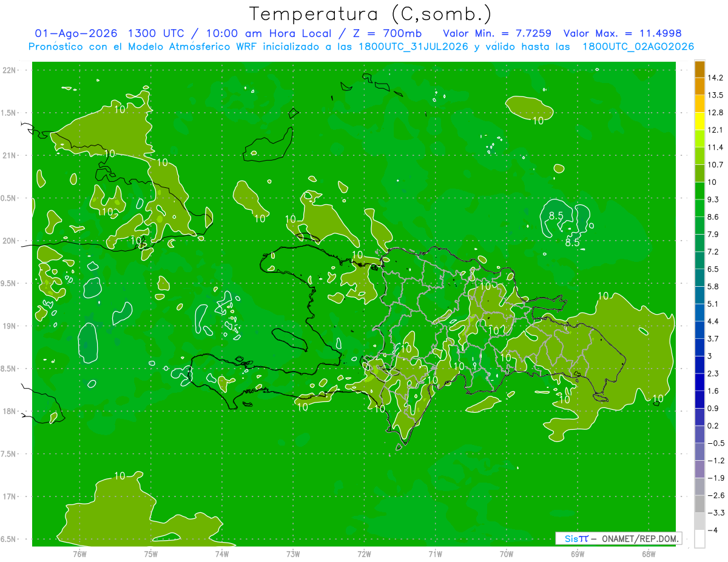
Task: Pick the legend color band between 12.1 and 12.8
Action: coord(699,121)
